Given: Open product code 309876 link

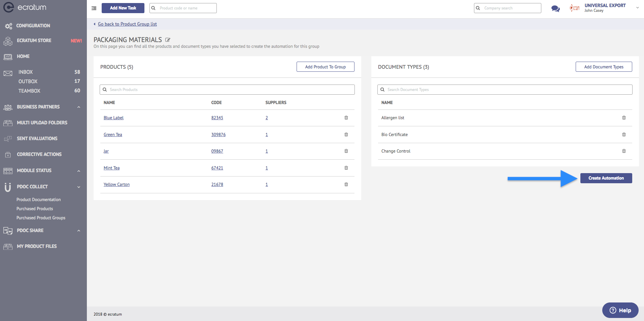Looking at the screenshot, I should [x=218, y=135].
